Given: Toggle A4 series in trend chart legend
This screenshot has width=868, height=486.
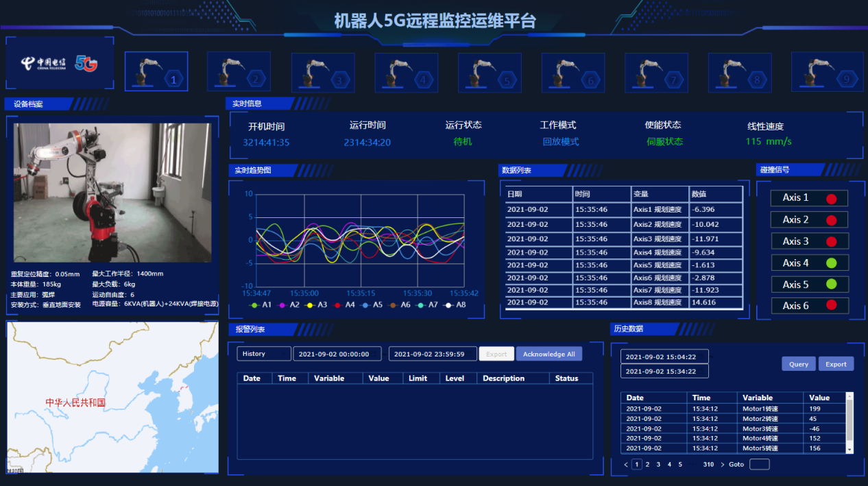Looking at the screenshot, I should pyautogui.click(x=344, y=304).
